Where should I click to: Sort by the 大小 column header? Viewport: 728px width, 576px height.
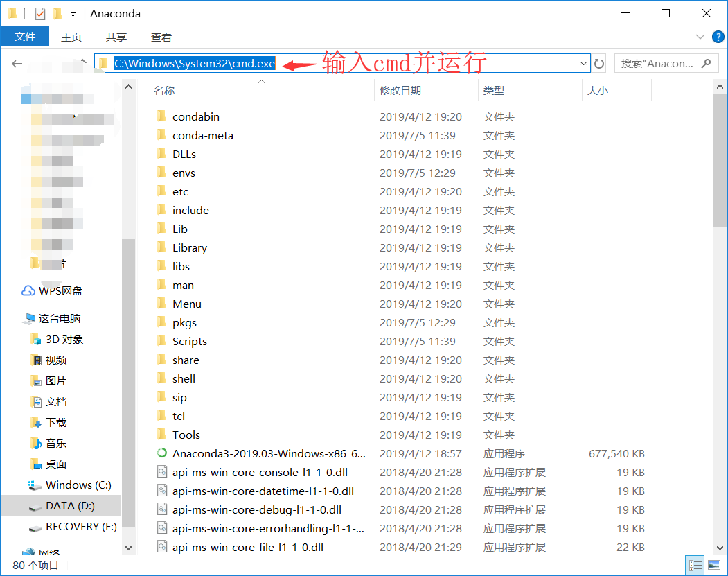click(598, 90)
